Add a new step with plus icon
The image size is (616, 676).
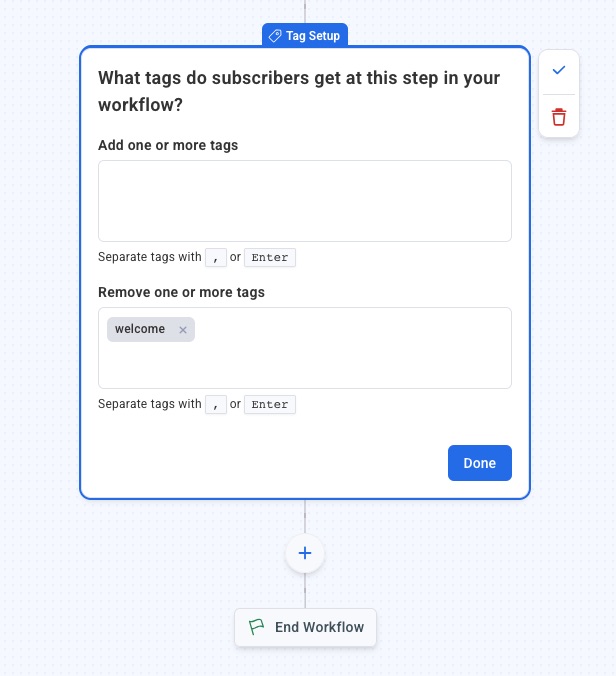click(x=305, y=553)
